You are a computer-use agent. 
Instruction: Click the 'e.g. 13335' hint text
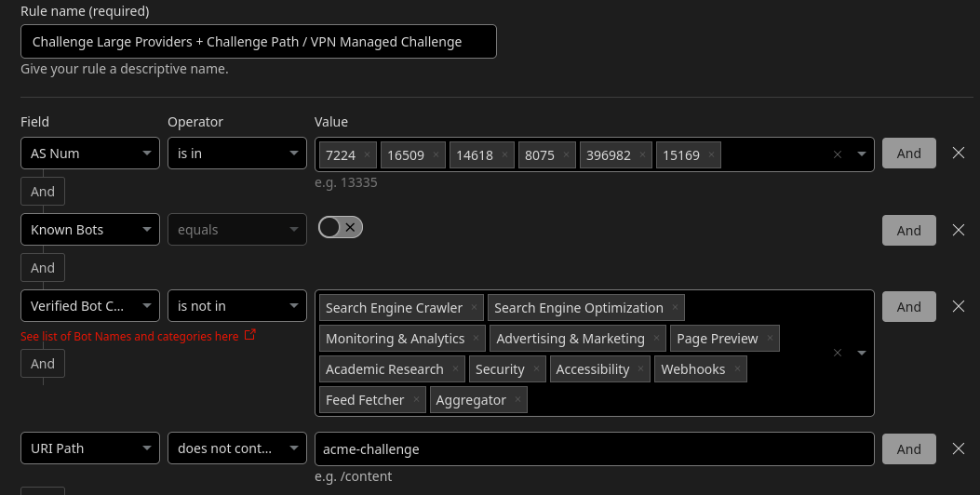345,182
